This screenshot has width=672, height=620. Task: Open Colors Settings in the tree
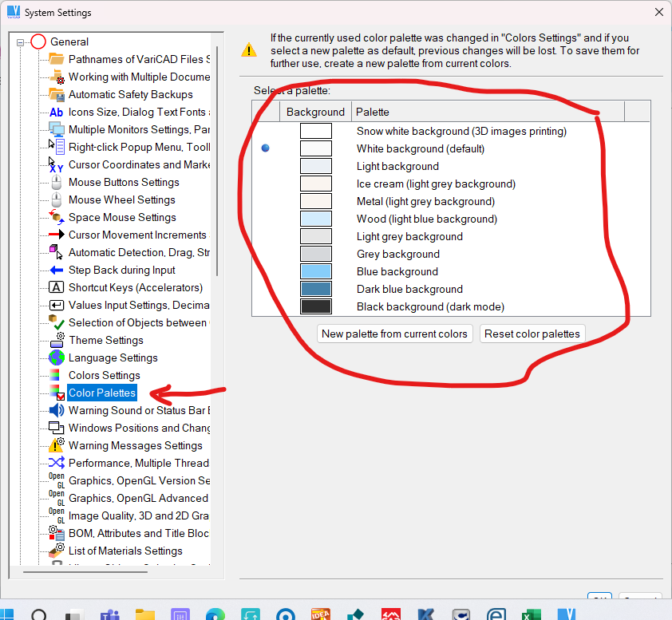(104, 375)
